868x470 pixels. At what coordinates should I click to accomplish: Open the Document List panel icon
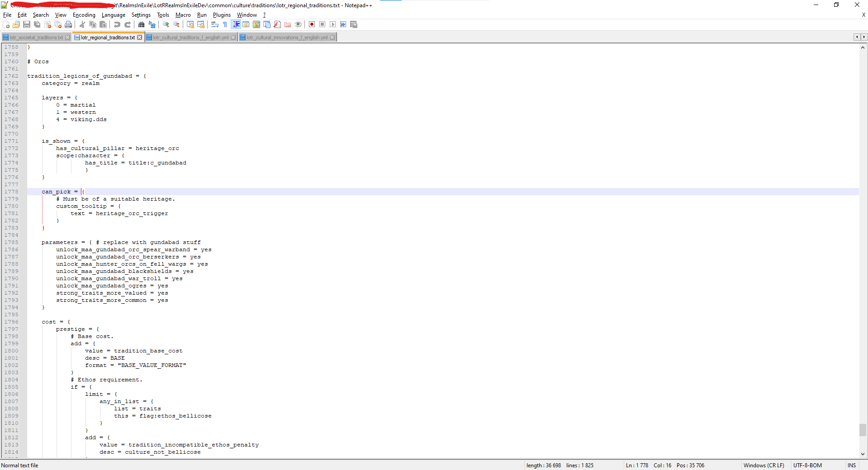point(267,24)
